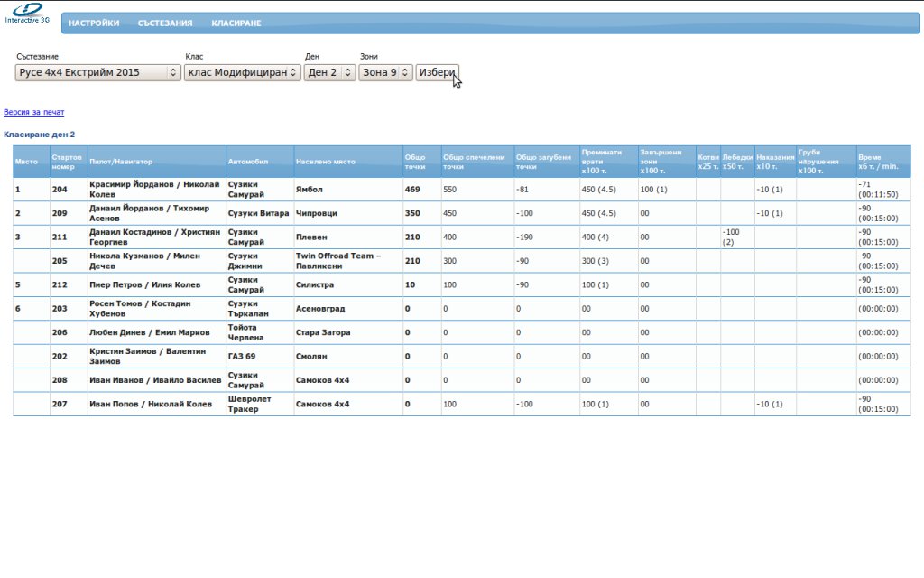Click the Interactive 3G logo
Viewport: 924px width, 578px height.
click(27, 14)
